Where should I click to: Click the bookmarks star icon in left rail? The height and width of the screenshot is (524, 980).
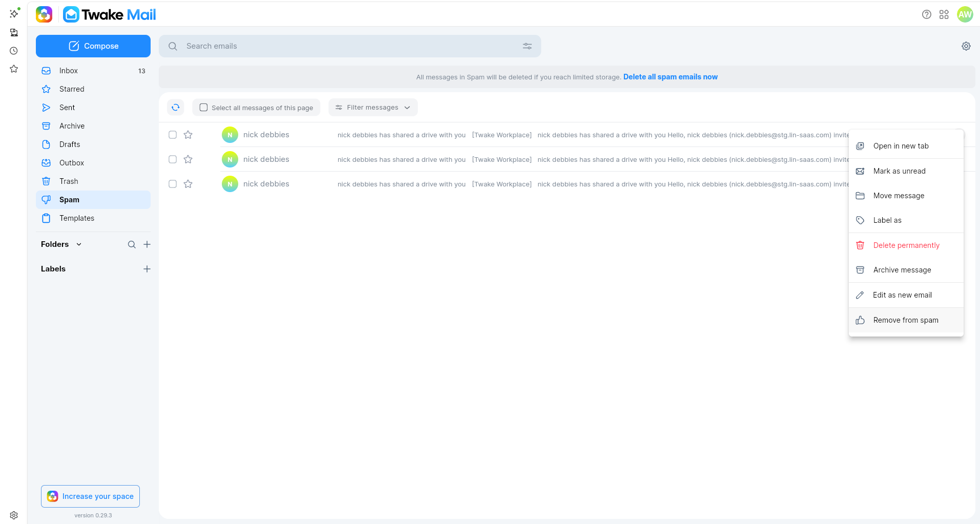[14, 69]
